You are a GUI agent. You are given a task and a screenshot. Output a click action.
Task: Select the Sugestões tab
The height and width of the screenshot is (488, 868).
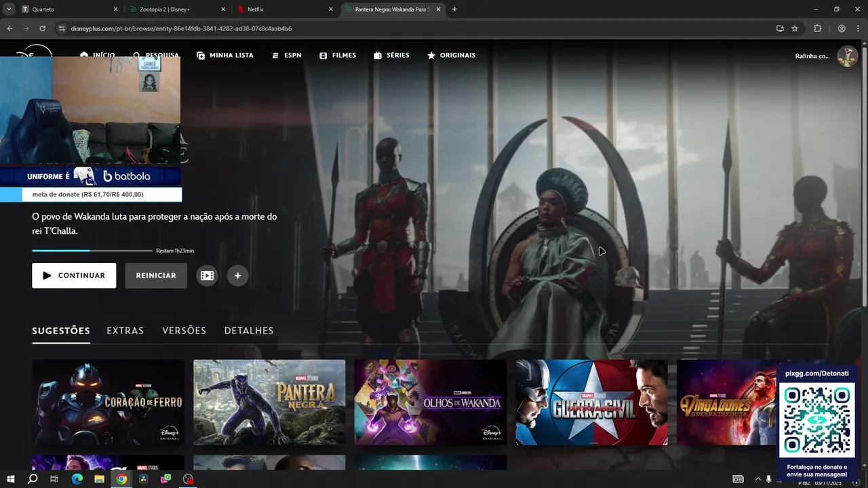tap(61, 331)
